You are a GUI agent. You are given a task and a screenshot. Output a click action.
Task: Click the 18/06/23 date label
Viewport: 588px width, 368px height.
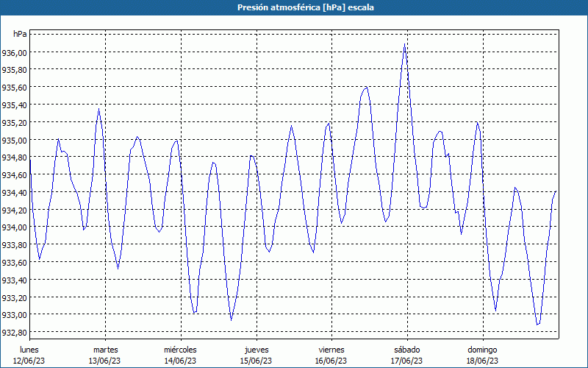(x=483, y=361)
